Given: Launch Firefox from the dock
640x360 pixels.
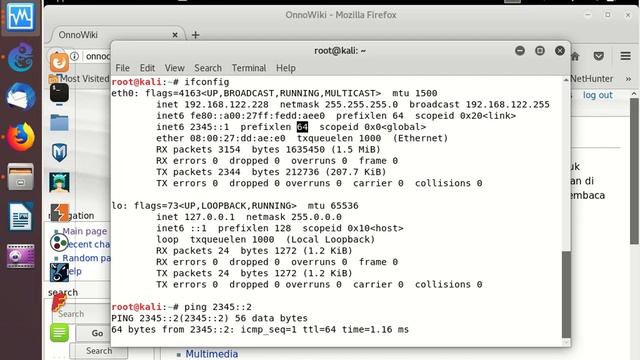Looking at the screenshot, I should coord(20,137).
